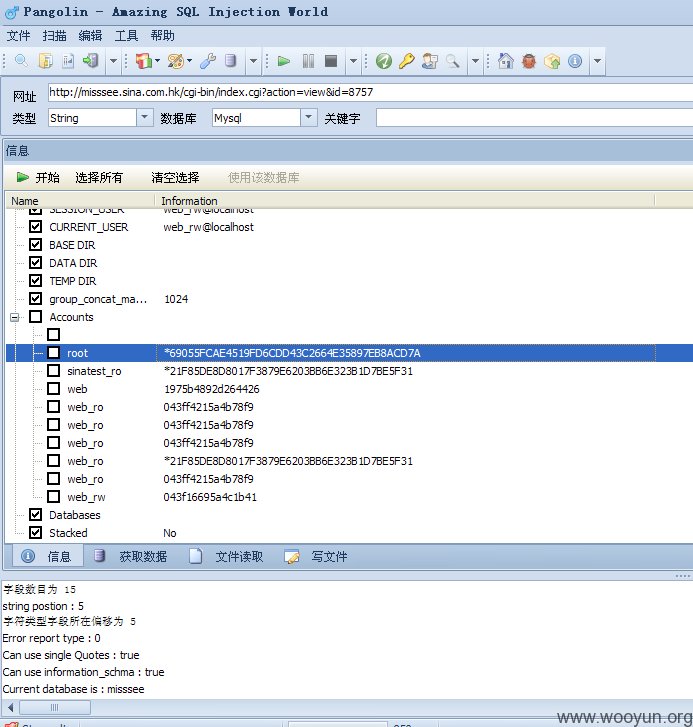Click the green circular check icon
Viewport: 693px width, 727px height.
point(384,61)
